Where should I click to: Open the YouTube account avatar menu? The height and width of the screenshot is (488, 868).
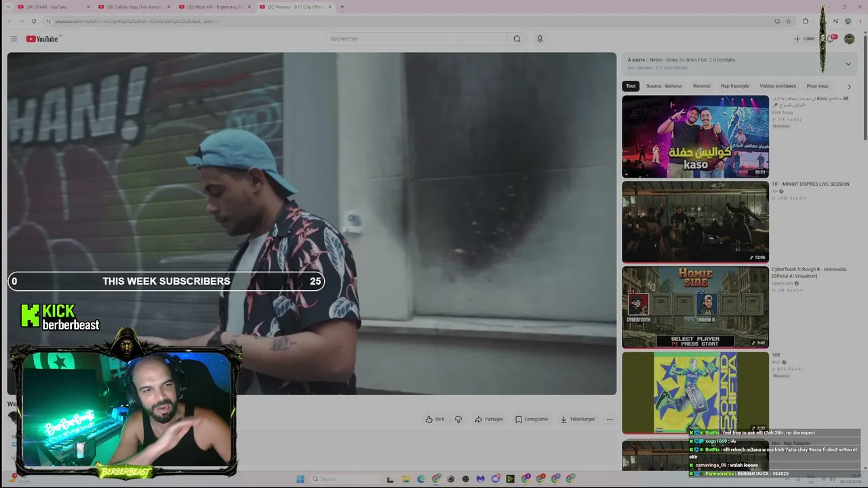coord(849,39)
